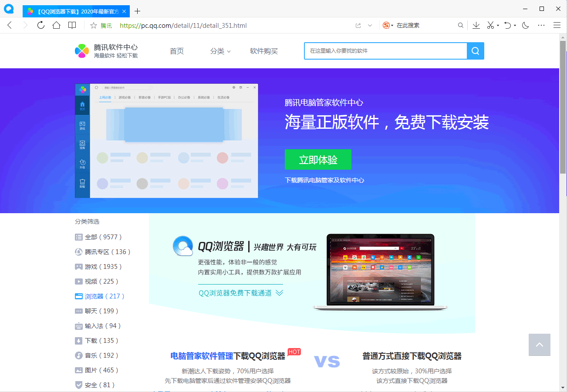Click the blue software search magnifier button
Viewport: 567px width, 392px height.
[475, 51]
